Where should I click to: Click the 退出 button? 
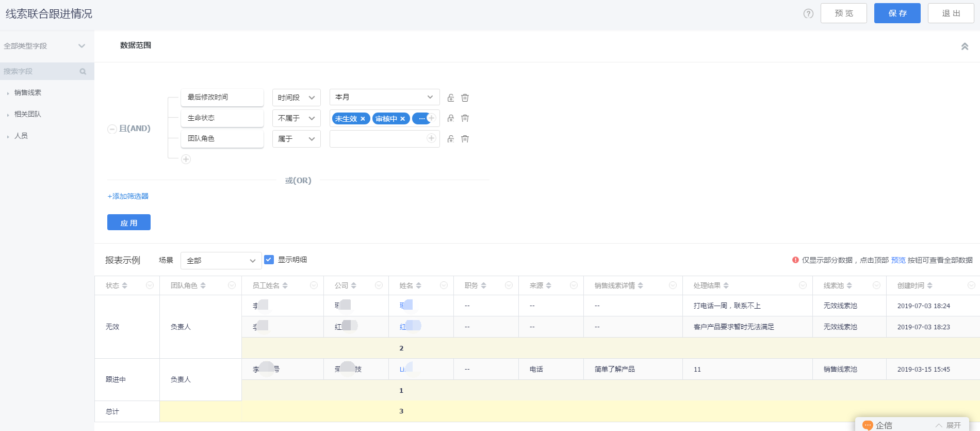(951, 13)
